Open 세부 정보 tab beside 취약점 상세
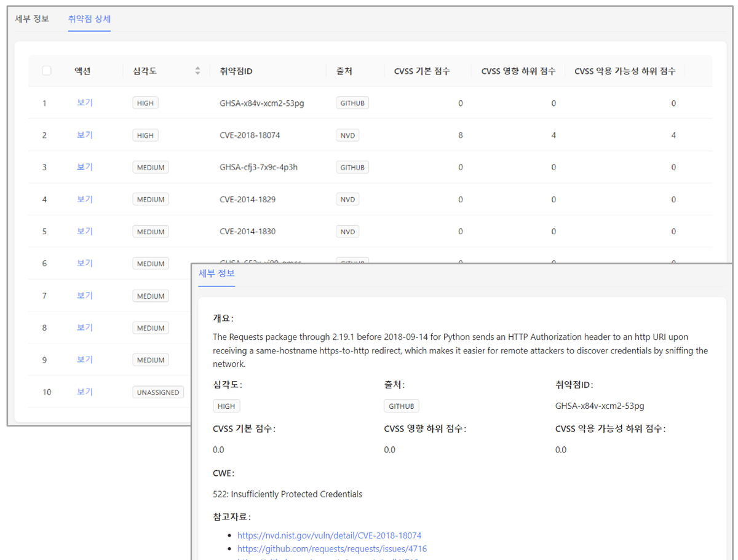Image resolution: width=738 pixels, height=560 pixels. [32, 18]
